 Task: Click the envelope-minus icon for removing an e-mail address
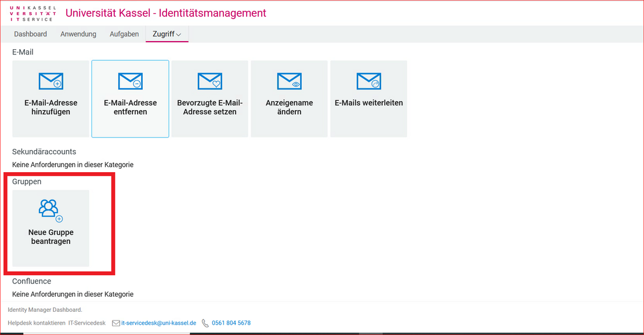point(130,81)
